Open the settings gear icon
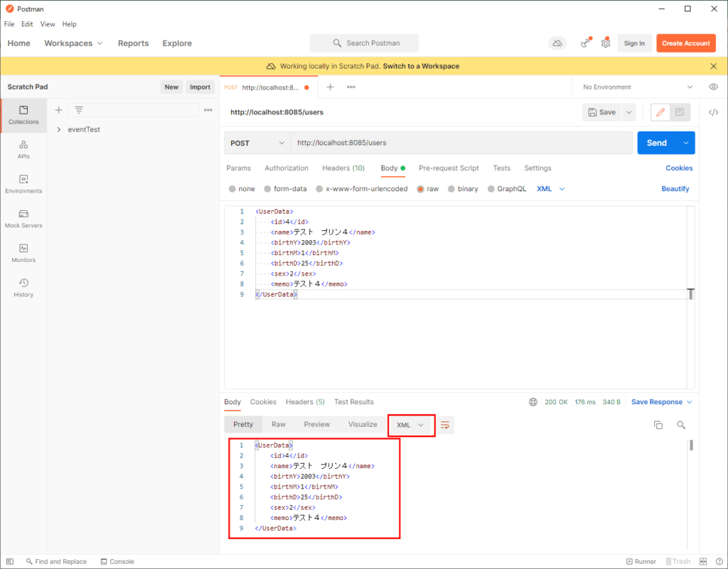The height and width of the screenshot is (569, 728). (606, 43)
